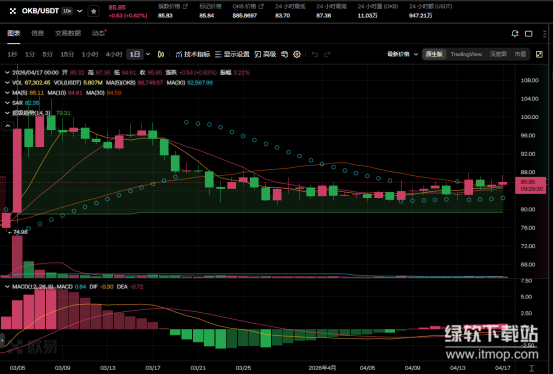Collapse the MA(5) indicator legend
Image resolution: width=553 pixels, height=374 pixels.
[x=7, y=93]
